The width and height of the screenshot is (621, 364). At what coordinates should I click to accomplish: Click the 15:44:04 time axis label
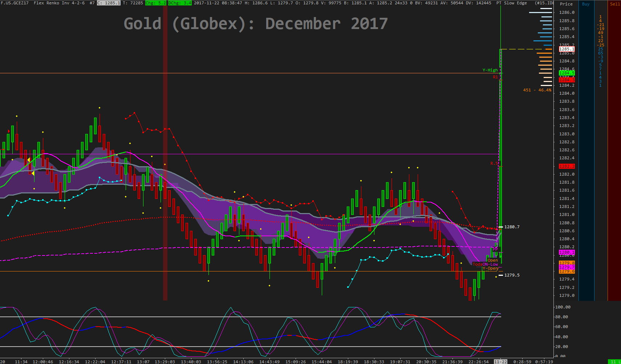pos(322,362)
